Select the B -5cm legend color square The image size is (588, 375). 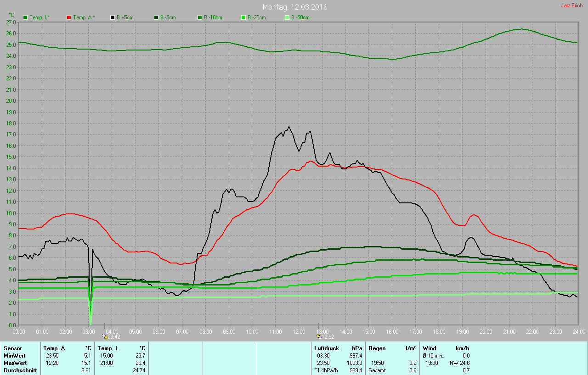(156, 17)
